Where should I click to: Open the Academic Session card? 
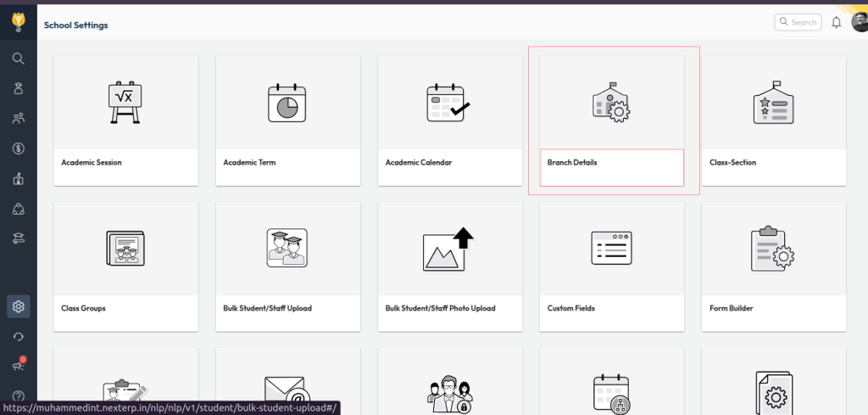(125, 121)
